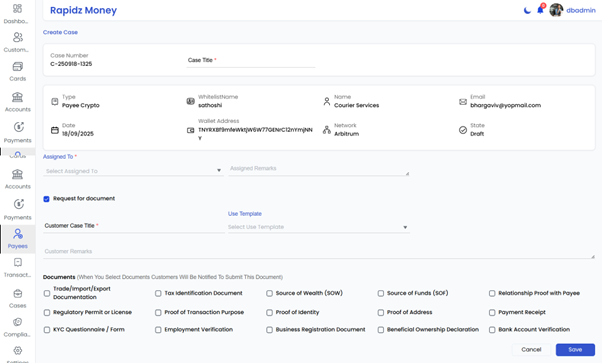Click the Assigned Remarks text area

click(319, 169)
